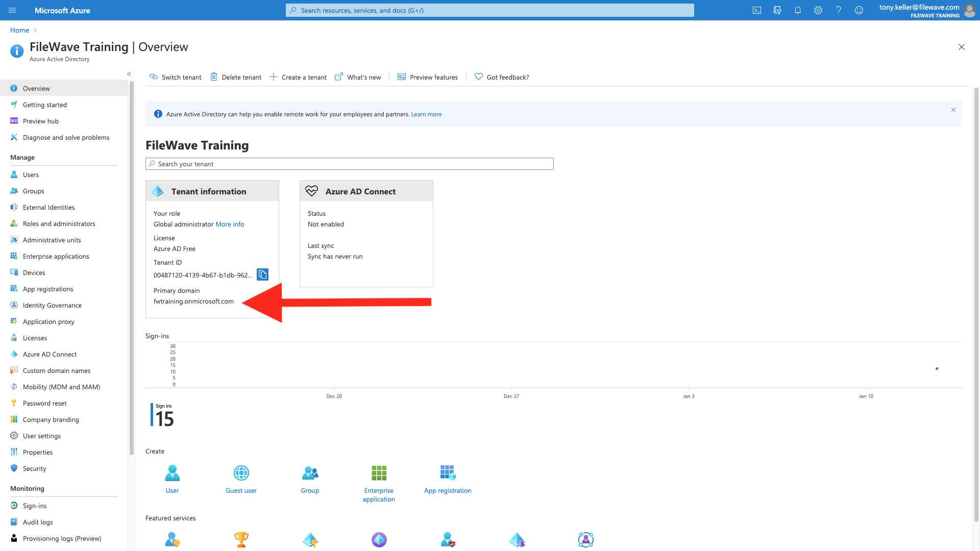Viewport: 980px width, 551px height.
Task: Click Create a tenant
Action: click(298, 77)
